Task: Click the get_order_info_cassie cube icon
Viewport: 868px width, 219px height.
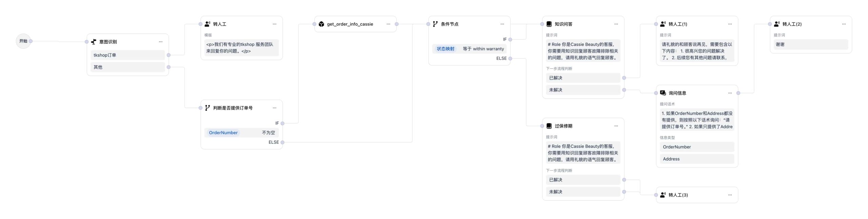Action: (x=321, y=24)
